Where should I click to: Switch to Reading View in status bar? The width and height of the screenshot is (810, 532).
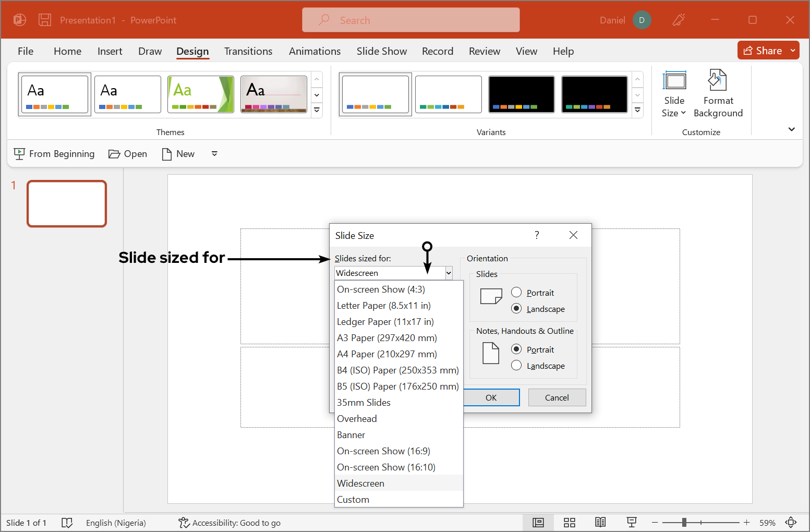pyautogui.click(x=600, y=523)
